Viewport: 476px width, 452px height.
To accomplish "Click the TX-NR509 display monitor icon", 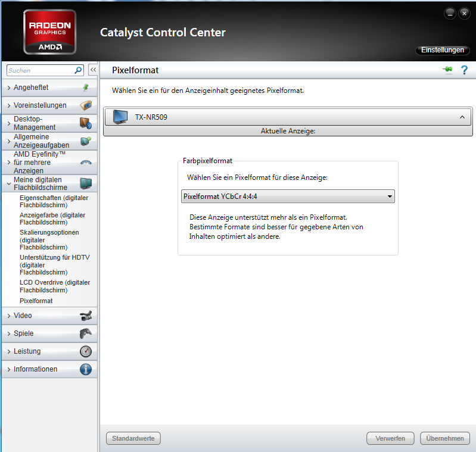I will click(120, 117).
